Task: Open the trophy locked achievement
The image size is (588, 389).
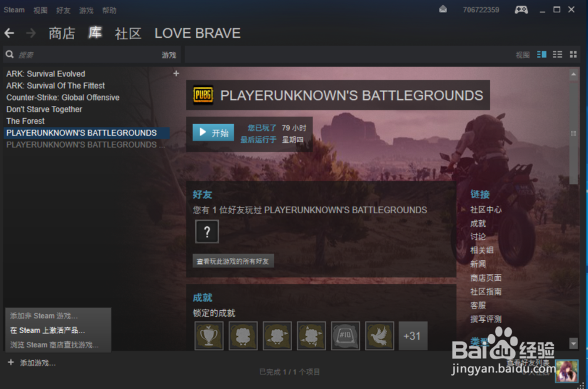Action: coord(209,336)
